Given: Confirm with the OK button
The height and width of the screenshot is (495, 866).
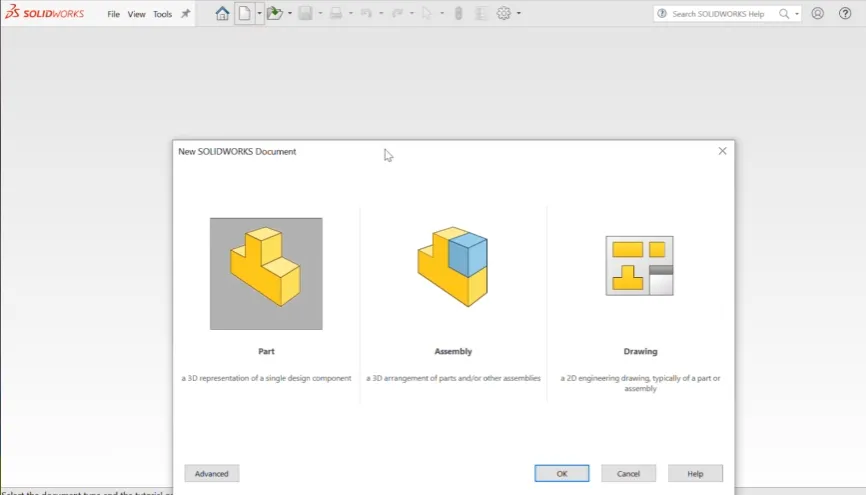Looking at the screenshot, I should tap(562, 473).
